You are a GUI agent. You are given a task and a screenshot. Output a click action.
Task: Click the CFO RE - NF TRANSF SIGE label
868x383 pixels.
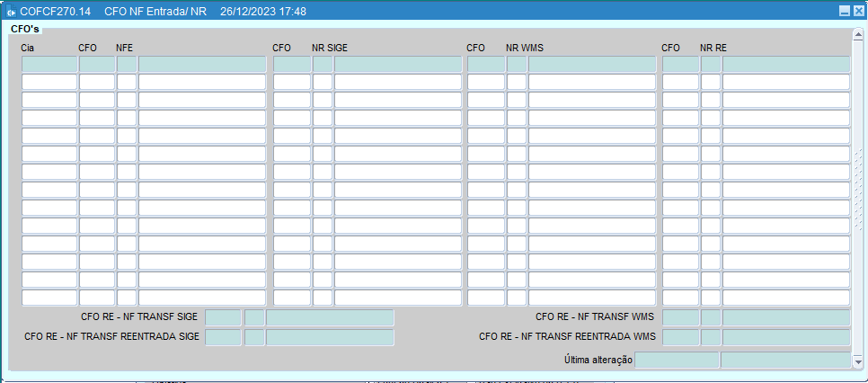click(x=139, y=317)
